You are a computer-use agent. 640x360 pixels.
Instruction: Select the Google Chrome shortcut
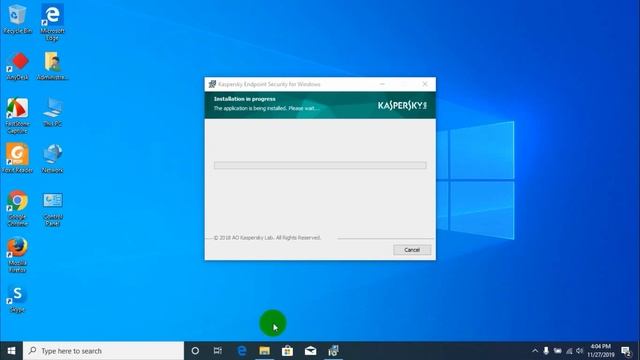[x=17, y=209]
